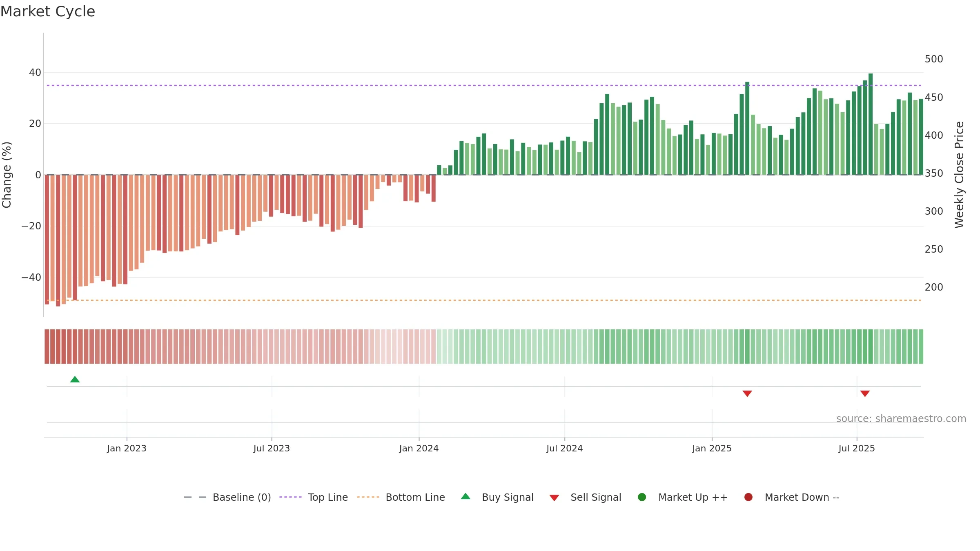Click the Sell Signal marker near Jul 2025
This screenshot has width=980, height=551.
pyautogui.click(x=865, y=393)
